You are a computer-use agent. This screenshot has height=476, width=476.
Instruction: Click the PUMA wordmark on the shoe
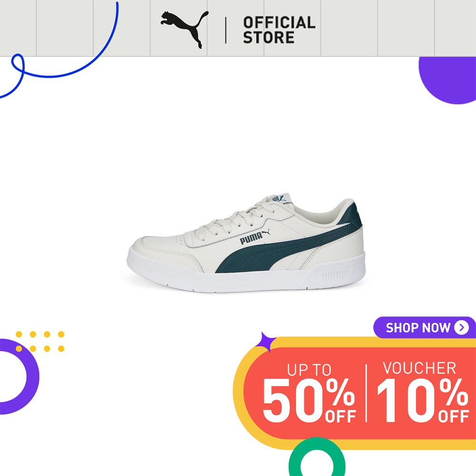click(x=251, y=238)
